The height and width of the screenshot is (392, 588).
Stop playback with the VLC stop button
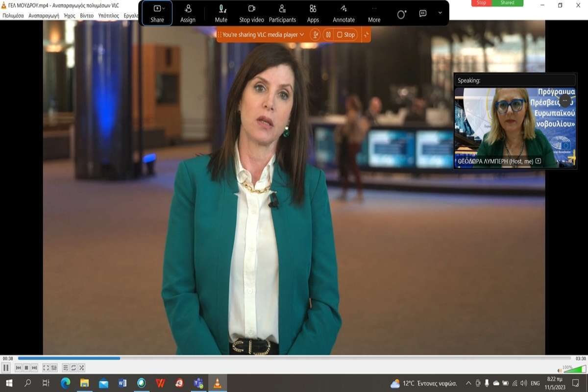coord(26,367)
